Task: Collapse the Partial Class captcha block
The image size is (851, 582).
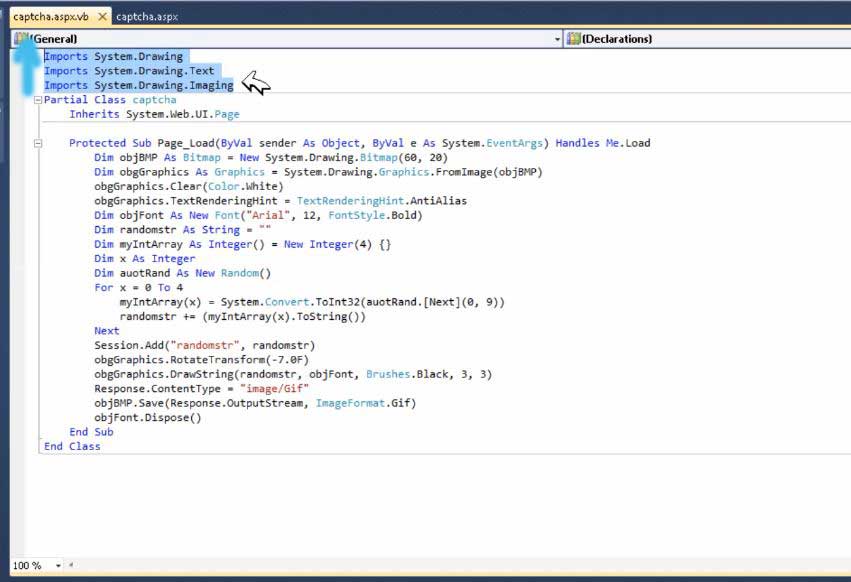Action: pyautogui.click(x=38, y=100)
